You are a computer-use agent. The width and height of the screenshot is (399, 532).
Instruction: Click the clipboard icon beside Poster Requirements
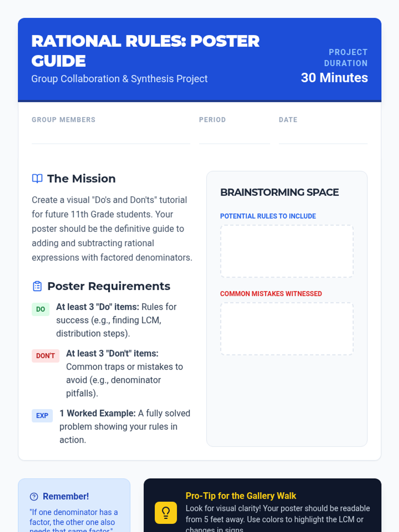(x=37, y=286)
